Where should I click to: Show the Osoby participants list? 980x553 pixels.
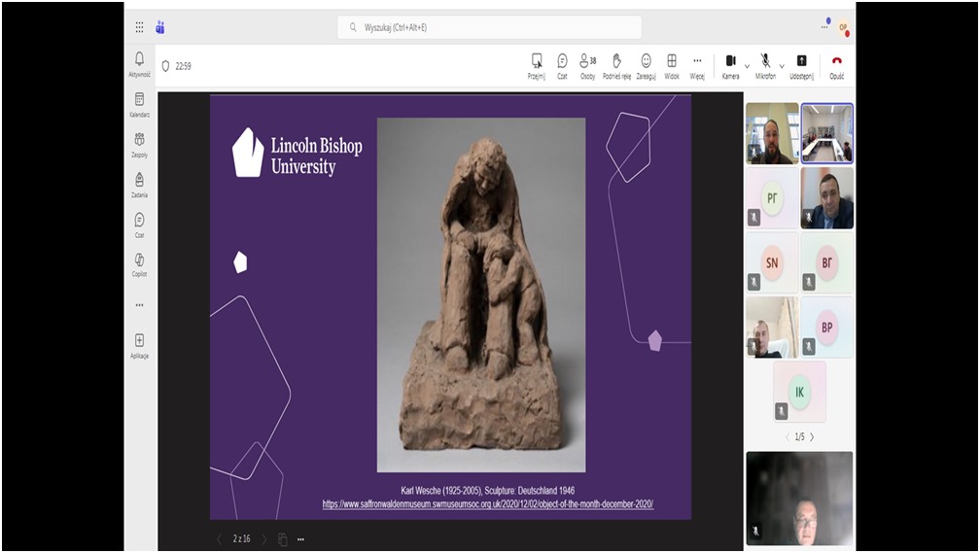tap(587, 62)
